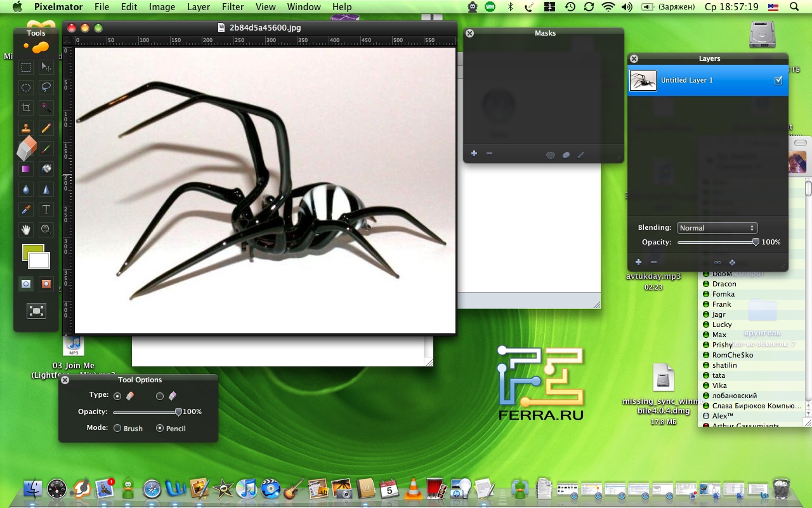Open the Layer menu
Image resolution: width=812 pixels, height=508 pixels.
tap(199, 7)
